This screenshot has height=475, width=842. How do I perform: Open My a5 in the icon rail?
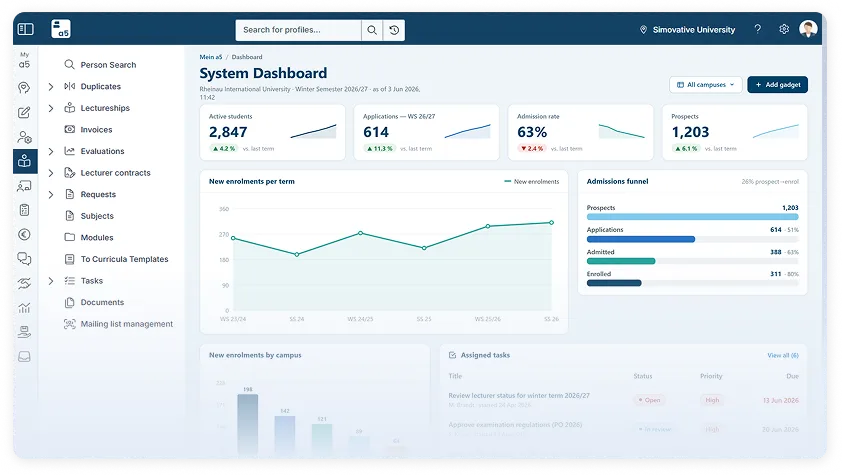tap(24, 60)
